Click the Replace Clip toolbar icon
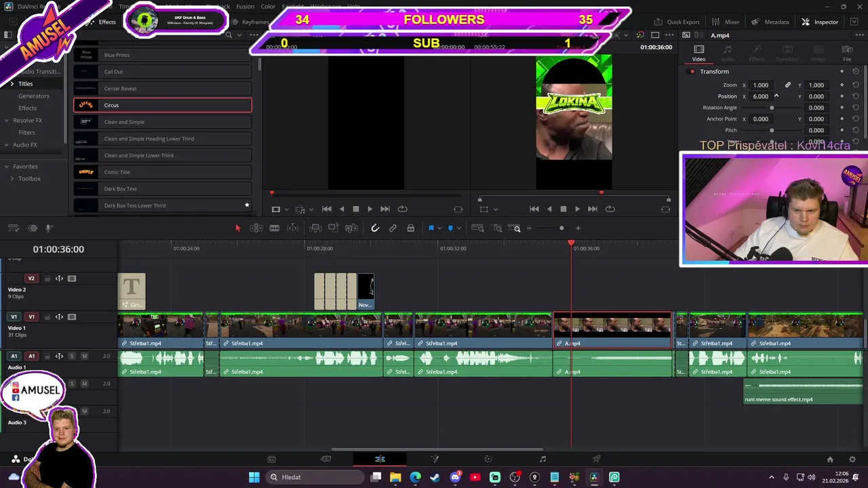The width and height of the screenshot is (868, 488). coord(351,228)
